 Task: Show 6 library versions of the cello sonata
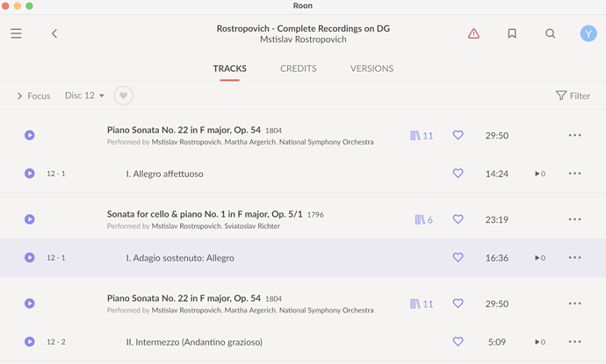tap(423, 219)
